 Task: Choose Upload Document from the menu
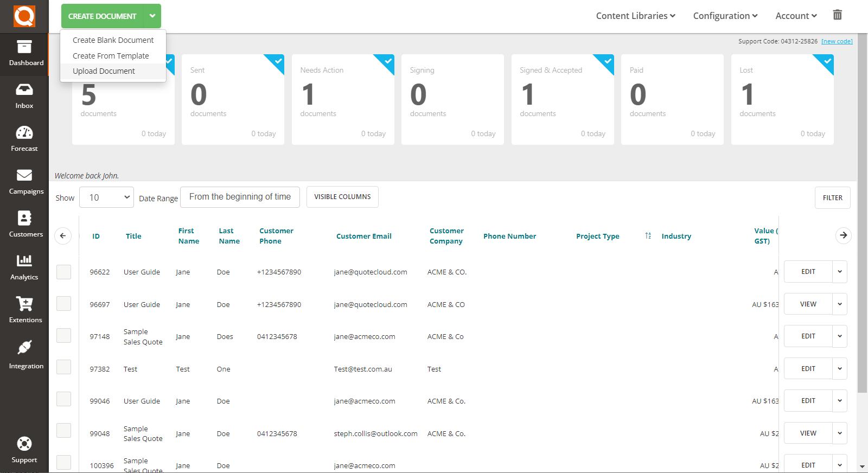point(104,71)
